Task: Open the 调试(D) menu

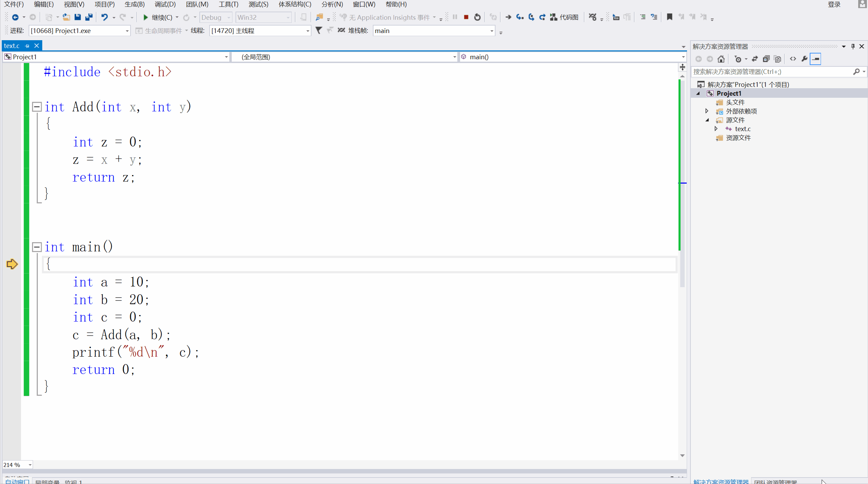Action: coord(165,4)
